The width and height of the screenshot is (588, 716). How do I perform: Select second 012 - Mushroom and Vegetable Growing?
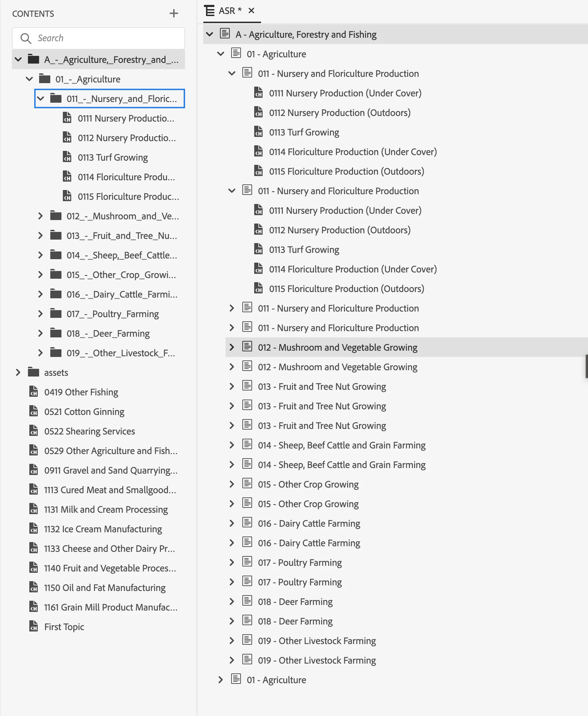coord(338,367)
